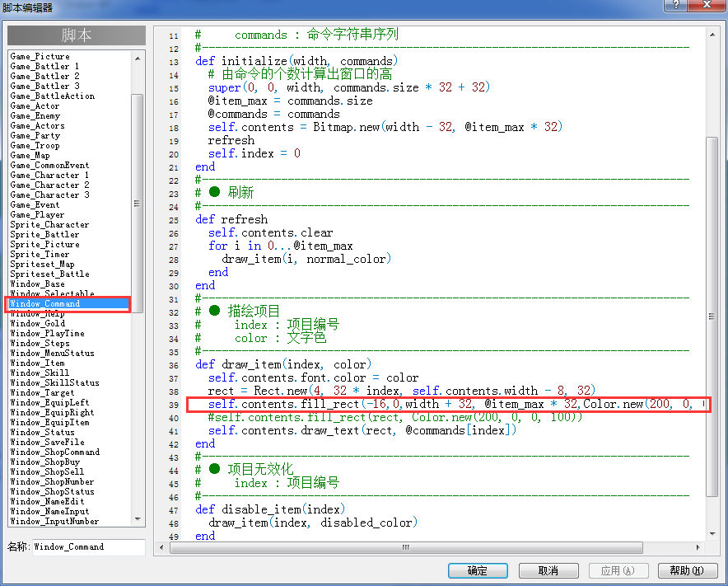The image size is (728, 586).
Task: Select Window_Skill script
Action: tap(40, 373)
